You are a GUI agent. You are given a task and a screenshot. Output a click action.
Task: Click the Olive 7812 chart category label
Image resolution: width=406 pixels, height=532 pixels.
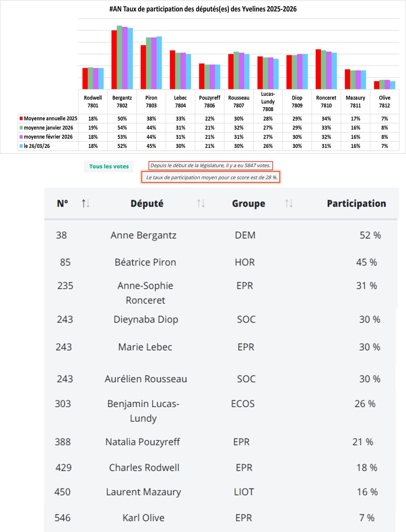[x=384, y=102]
